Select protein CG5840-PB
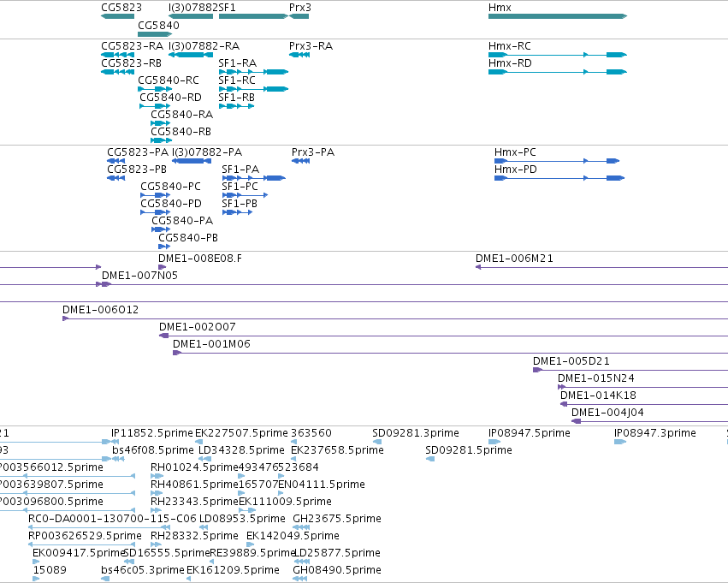 164,247
